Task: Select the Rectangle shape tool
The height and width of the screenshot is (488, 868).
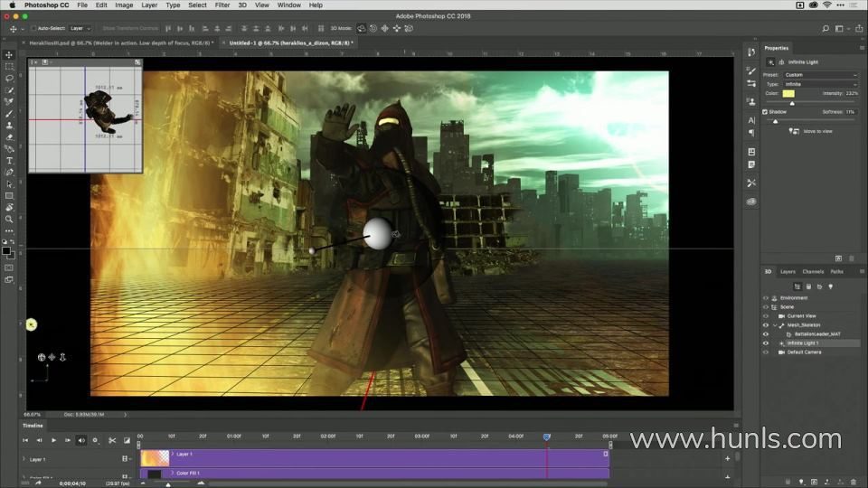Action: point(9,196)
